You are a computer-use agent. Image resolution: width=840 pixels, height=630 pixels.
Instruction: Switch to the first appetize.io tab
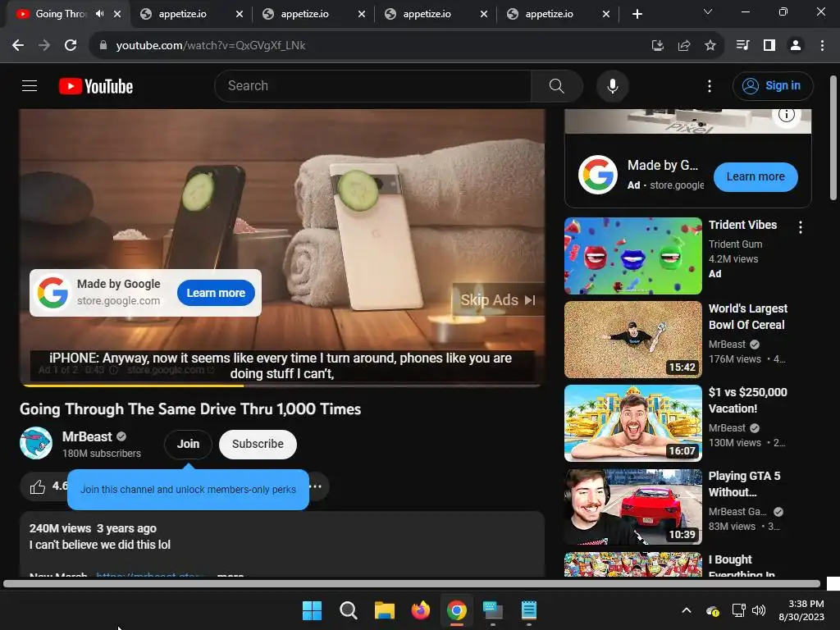coord(182,14)
